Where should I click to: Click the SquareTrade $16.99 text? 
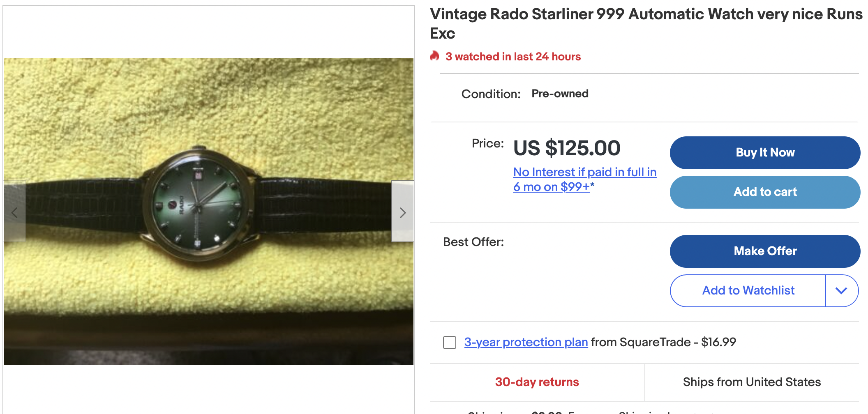point(663,342)
